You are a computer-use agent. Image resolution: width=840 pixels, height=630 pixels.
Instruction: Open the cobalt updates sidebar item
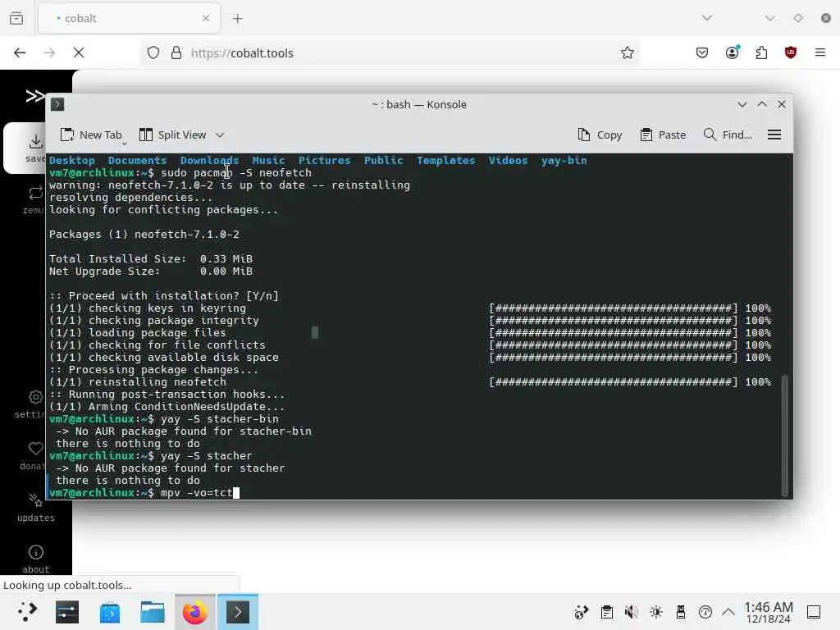(x=36, y=508)
